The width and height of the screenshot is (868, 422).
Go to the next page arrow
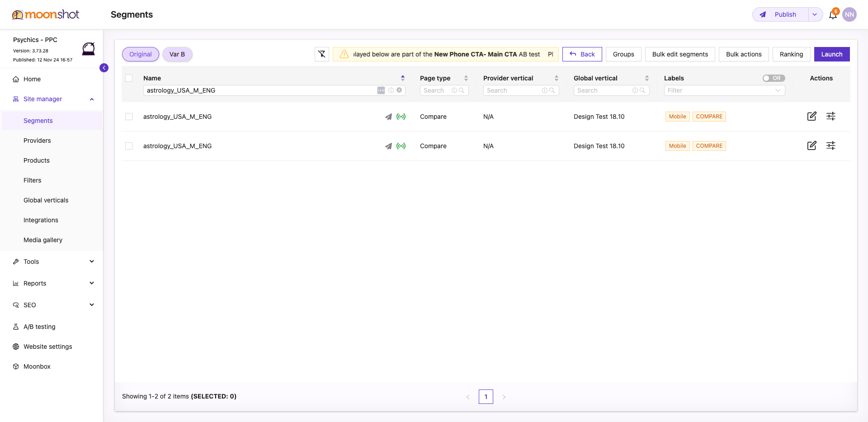pos(504,397)
